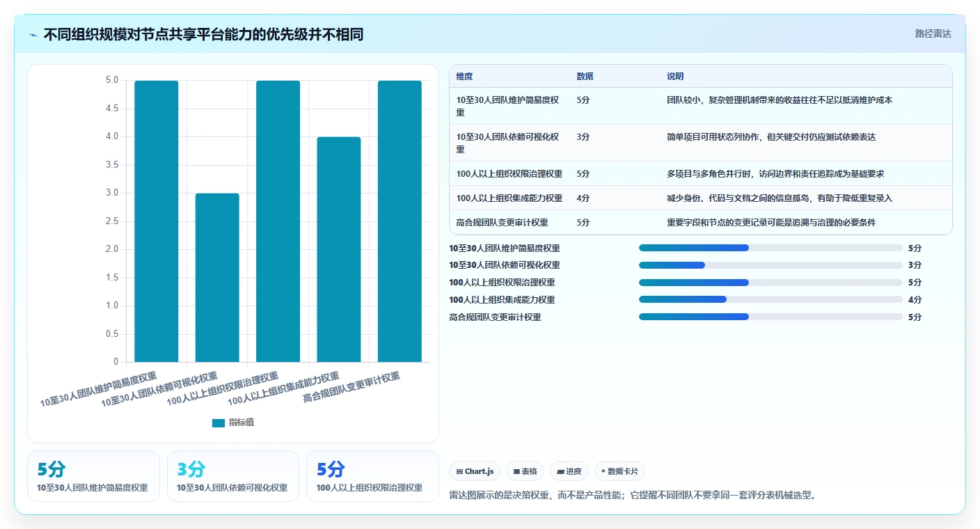Click table cell 减少身份、代码与文档 description
The height and width of the screenshot is (529, 980).
[x=780, y=198]
